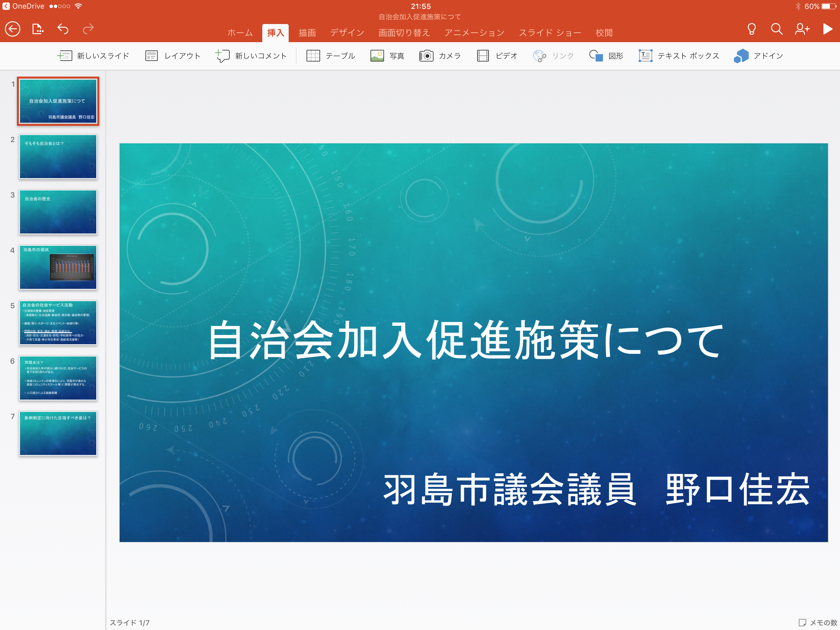
Task: Open the file menu document icon
Action: pyautogui.click(x=38, y=29)
